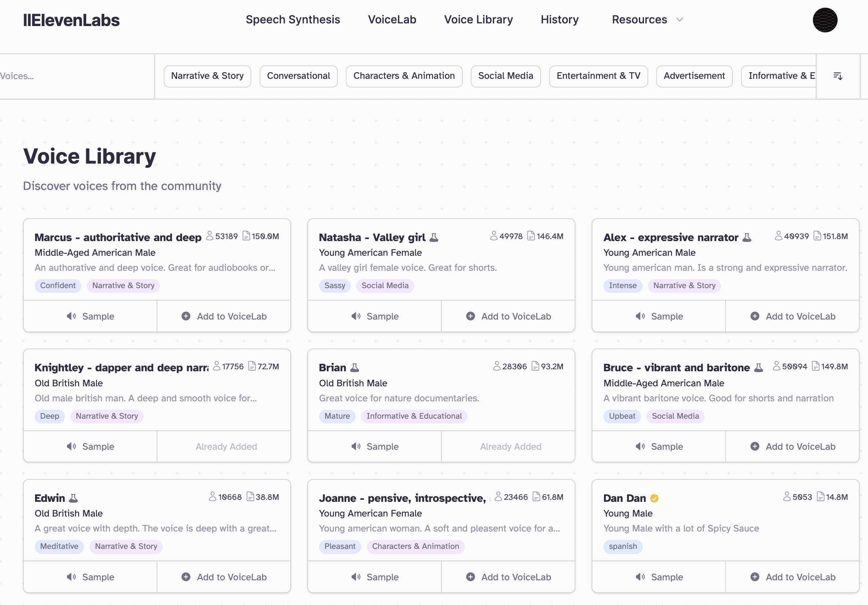Click the document icon on Brian card
868x605 pixels.
point(535,366)
